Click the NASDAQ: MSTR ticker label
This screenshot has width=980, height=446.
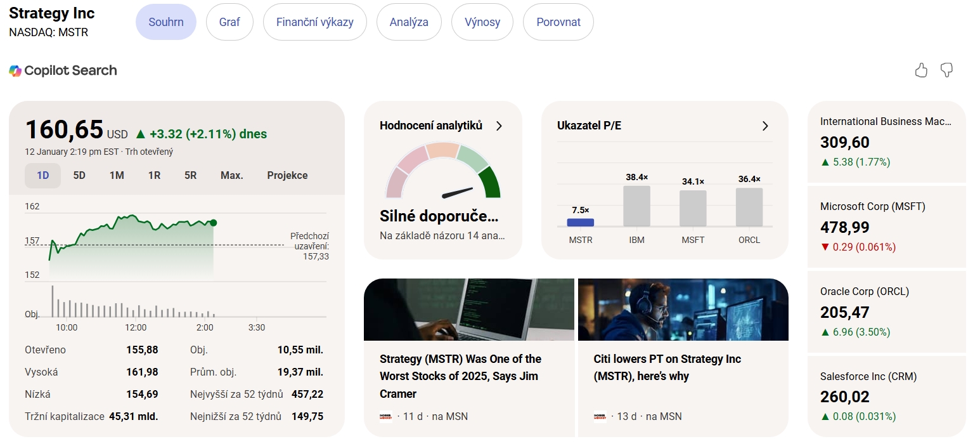click(x=49, y=32)
